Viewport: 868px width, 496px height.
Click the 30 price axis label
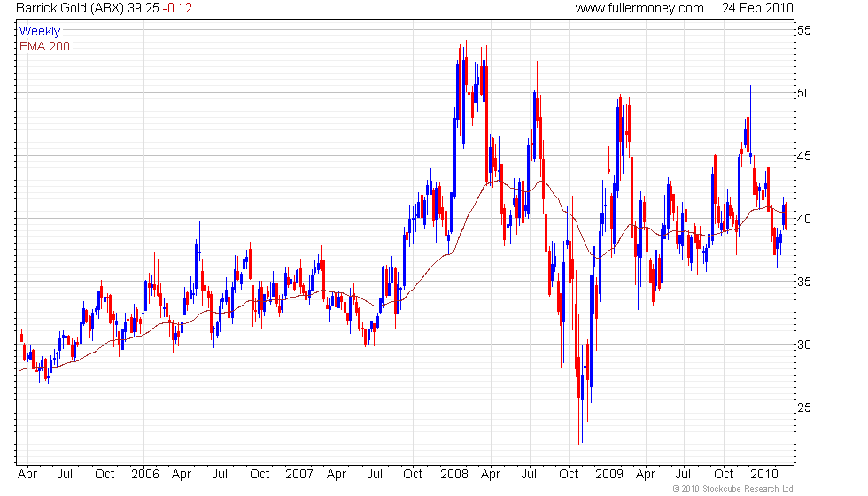click(804, 345)
